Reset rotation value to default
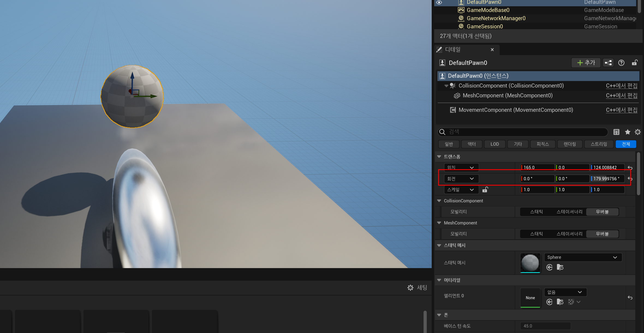The height and width of the screenshot is (333, 644). click(x=630, y=179)
